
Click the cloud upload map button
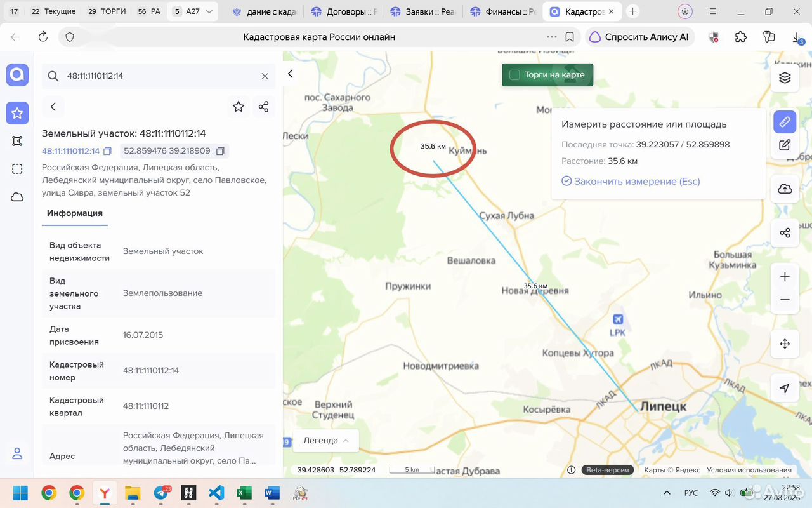785,189
